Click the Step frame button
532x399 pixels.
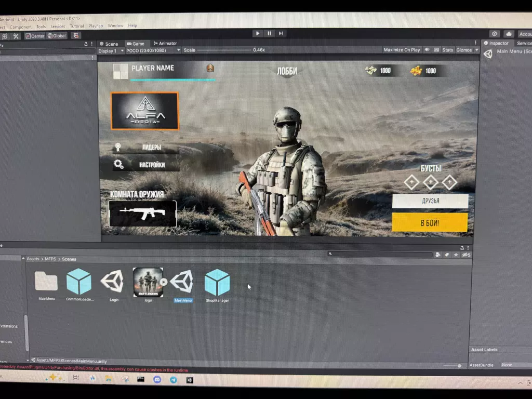pos(281,33)
